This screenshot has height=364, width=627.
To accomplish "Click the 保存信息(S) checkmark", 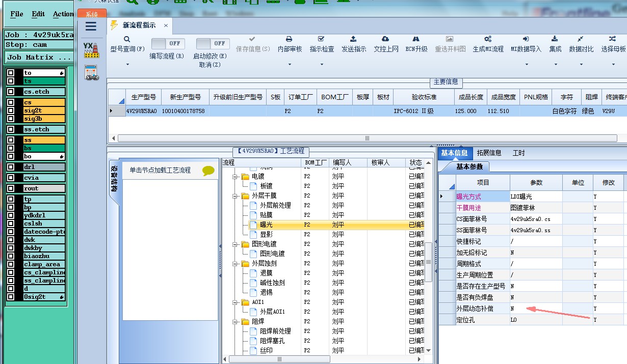I will click(252, 39).
